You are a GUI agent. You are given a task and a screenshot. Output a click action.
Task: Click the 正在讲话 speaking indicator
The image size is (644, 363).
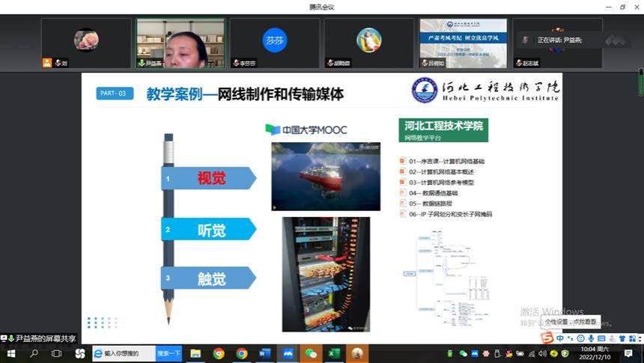point(559,40)
